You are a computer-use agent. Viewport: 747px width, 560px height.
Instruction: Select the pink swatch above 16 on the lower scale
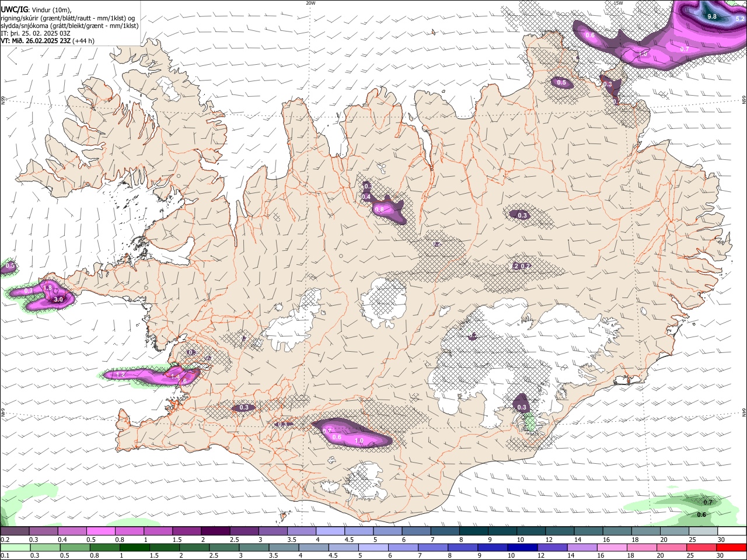pos(612,547)
